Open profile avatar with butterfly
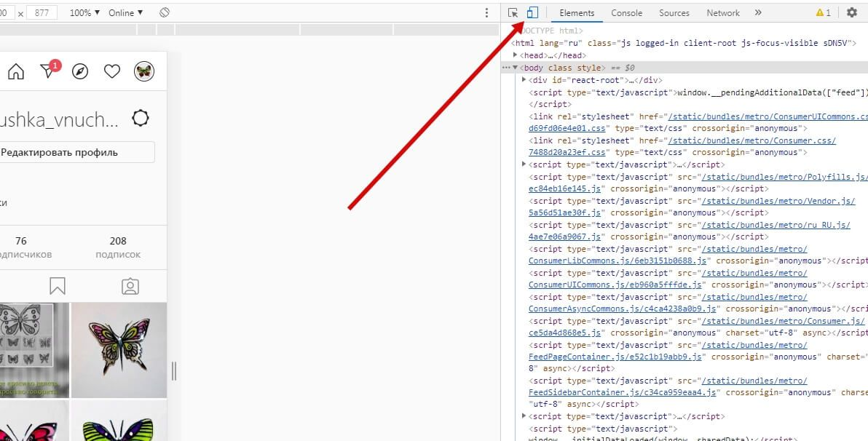This screenshot has height=441, width=868. [x=144, y=71]
